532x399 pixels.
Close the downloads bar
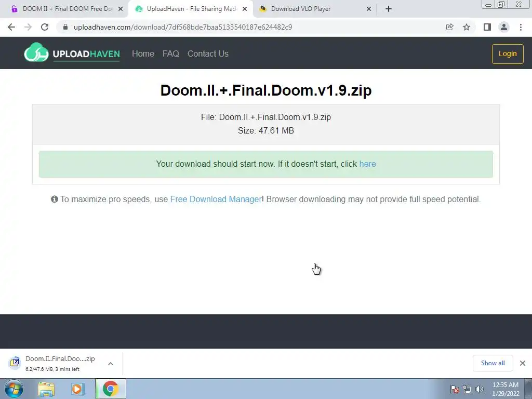[x=523, y=363]
